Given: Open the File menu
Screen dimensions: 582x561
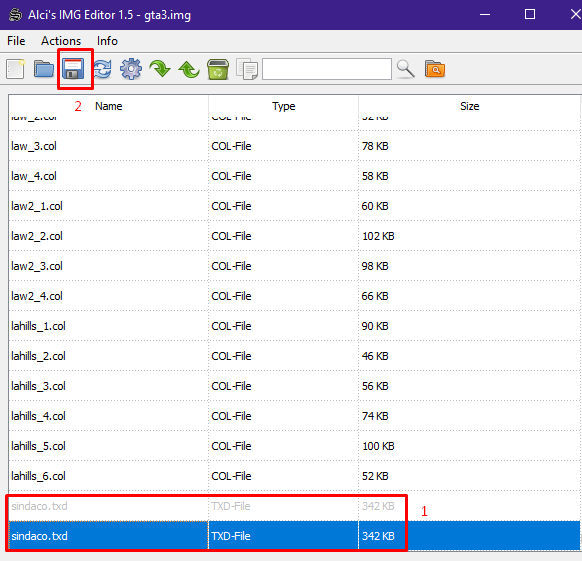Looking at the screenshot, I should 16,41.
